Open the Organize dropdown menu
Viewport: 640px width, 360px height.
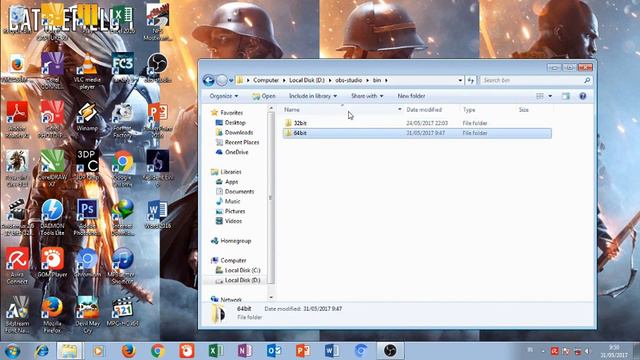coord(223,96)
